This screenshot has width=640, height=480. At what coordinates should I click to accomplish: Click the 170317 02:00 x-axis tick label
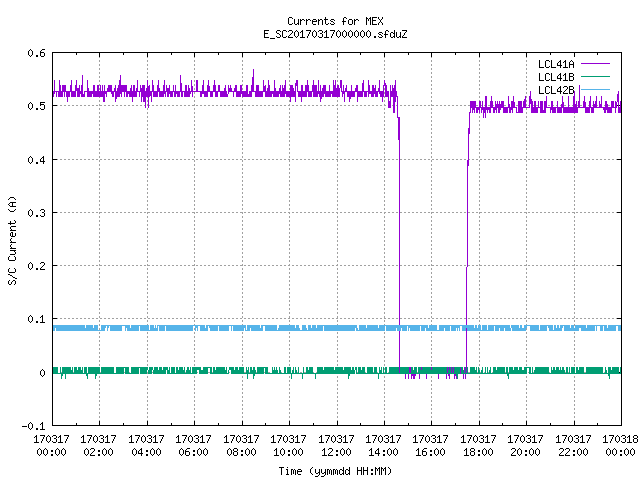click(x=98, y=445)
